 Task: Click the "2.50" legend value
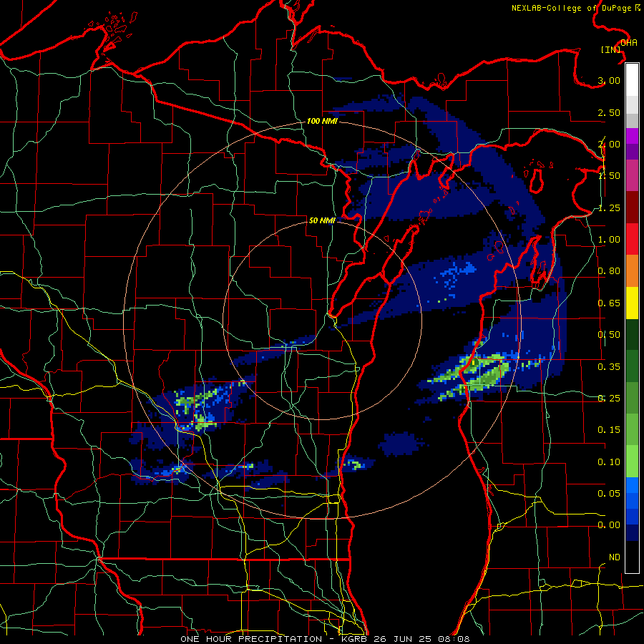609,112
